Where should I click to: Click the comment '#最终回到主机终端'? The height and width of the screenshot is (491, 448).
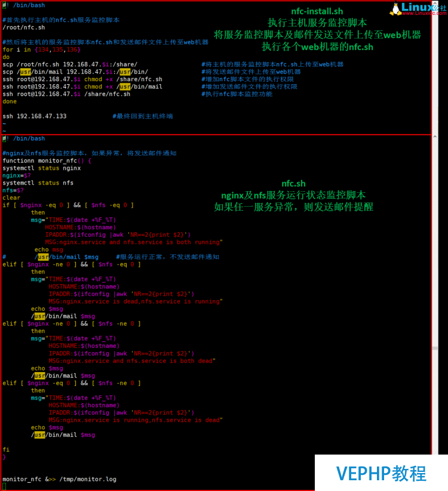click(x=143, y=116)
